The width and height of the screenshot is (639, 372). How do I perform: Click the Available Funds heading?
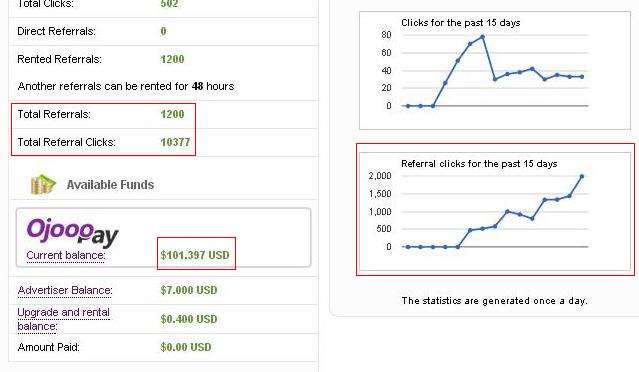pos(110,185)
